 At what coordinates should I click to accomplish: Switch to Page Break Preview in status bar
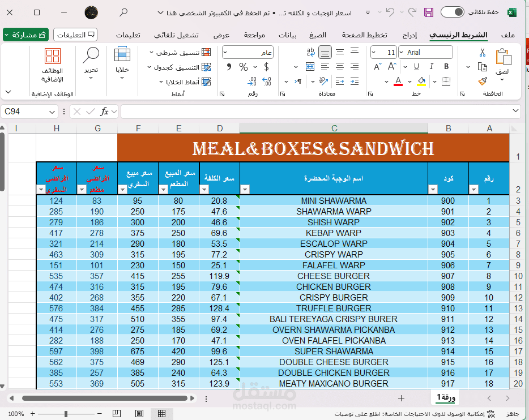tap(117, 414)
